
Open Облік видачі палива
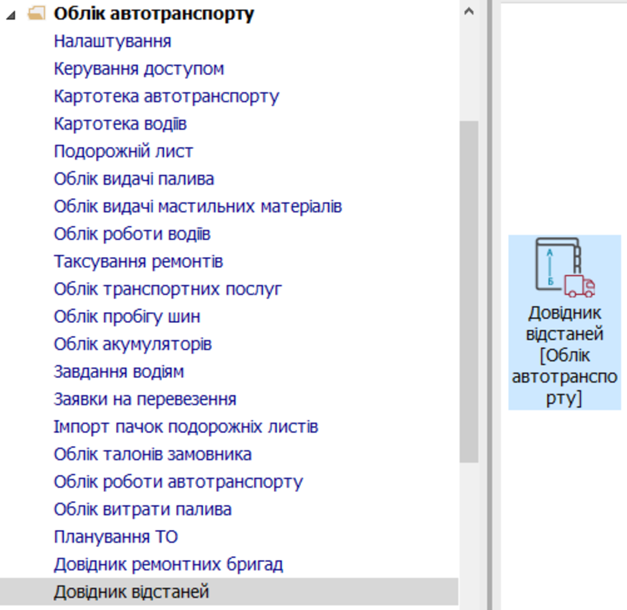[x=134, y=179]
